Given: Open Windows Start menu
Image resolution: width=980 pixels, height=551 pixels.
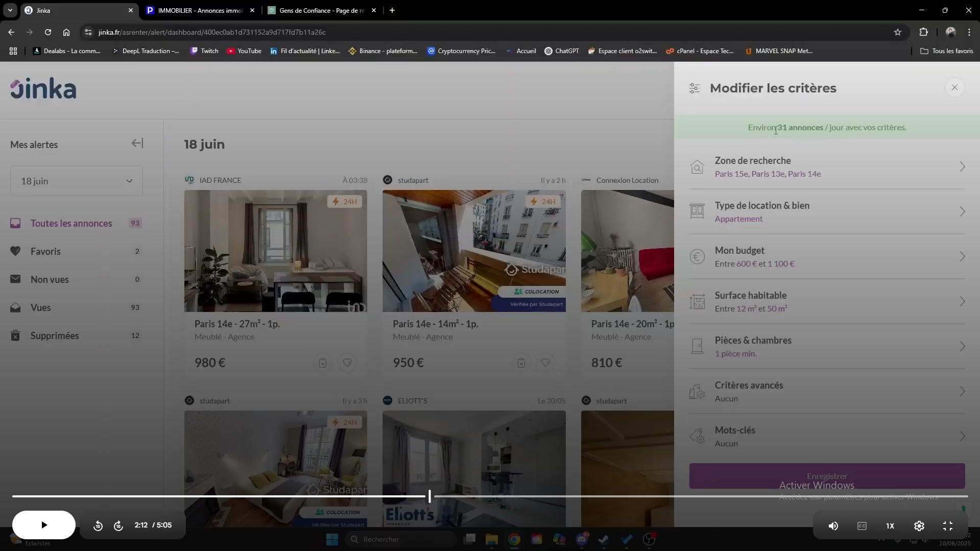Looking at the screenshot, I should coord(332,539).
